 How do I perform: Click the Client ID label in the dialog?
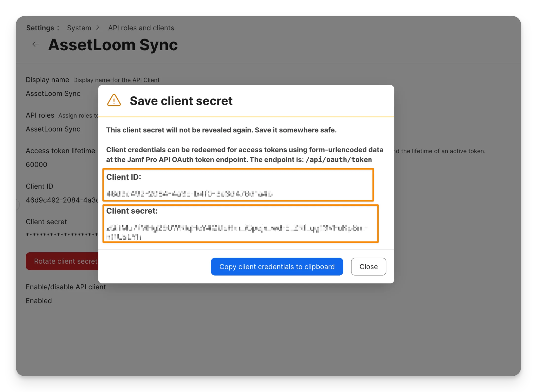point(123,177)
